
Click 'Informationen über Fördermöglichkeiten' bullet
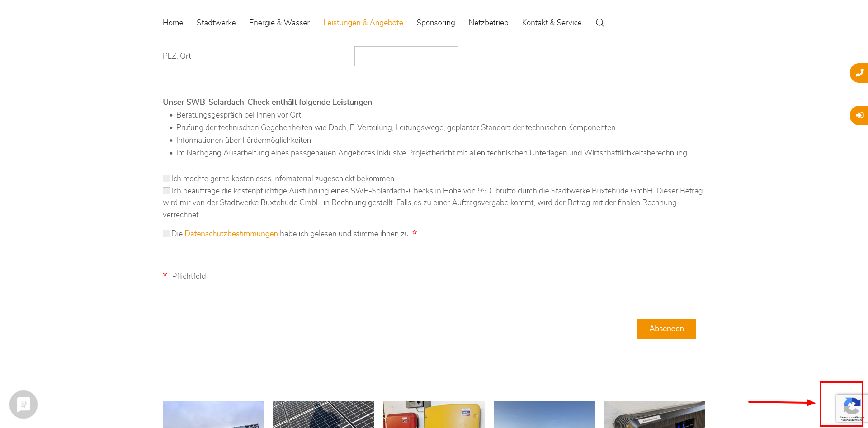tap(244, 140)
